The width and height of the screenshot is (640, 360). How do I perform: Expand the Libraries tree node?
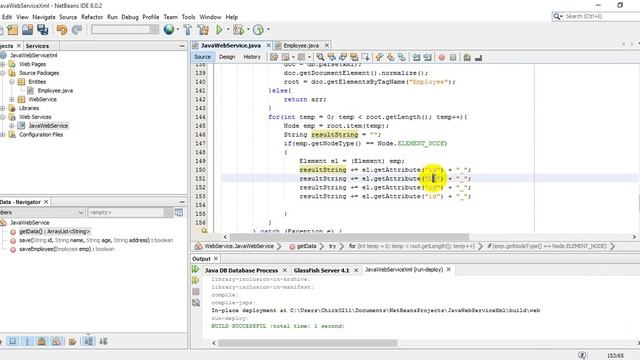tap(3, 108)
